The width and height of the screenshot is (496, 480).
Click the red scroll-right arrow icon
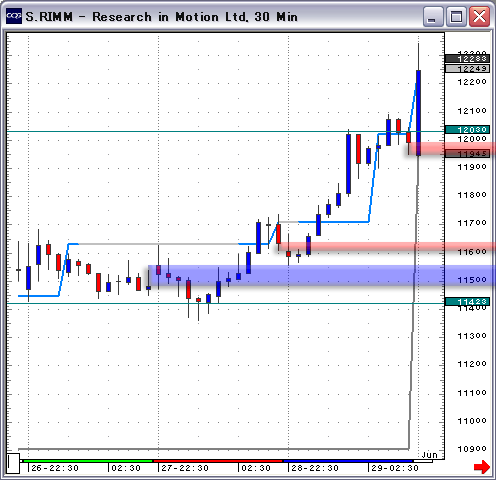click(482, 466)
